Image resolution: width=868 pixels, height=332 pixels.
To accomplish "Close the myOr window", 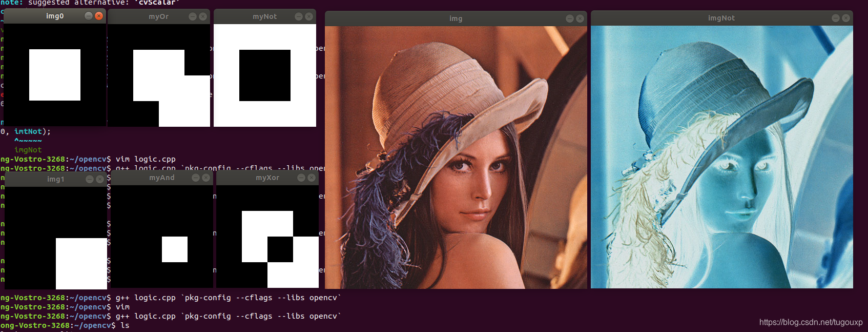I will pos(203,16).
